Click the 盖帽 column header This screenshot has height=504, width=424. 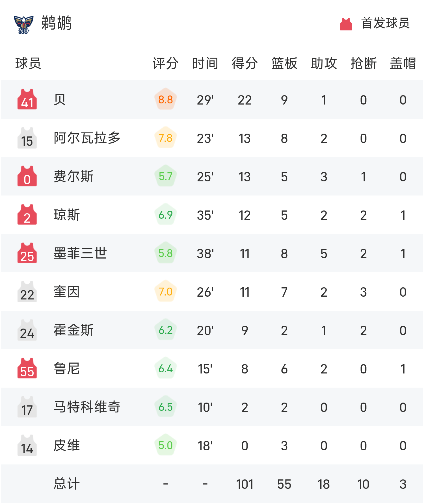403,63
